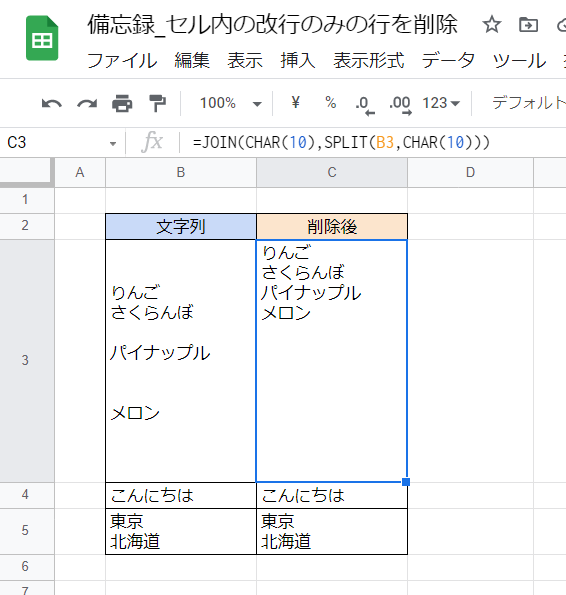Image resolution: width=566 pixels, height=595 pixels.
Task: Open the ファイル menu
Action: 122,61
